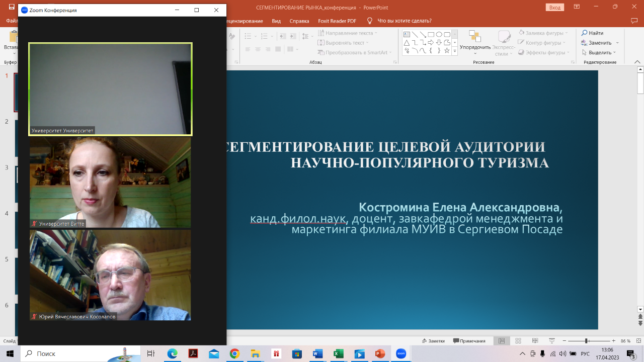Click the decrease indent icon
The width and height of the screenshot is (644, 362).
tap(283, 36)
